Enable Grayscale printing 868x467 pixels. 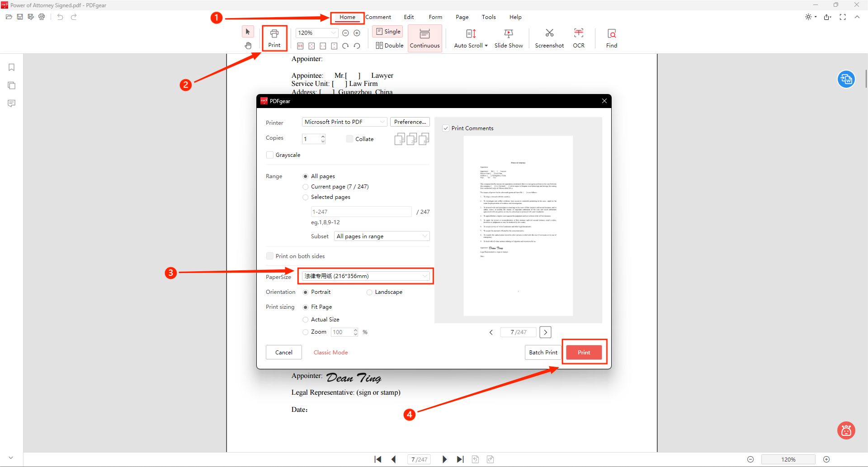270,155
